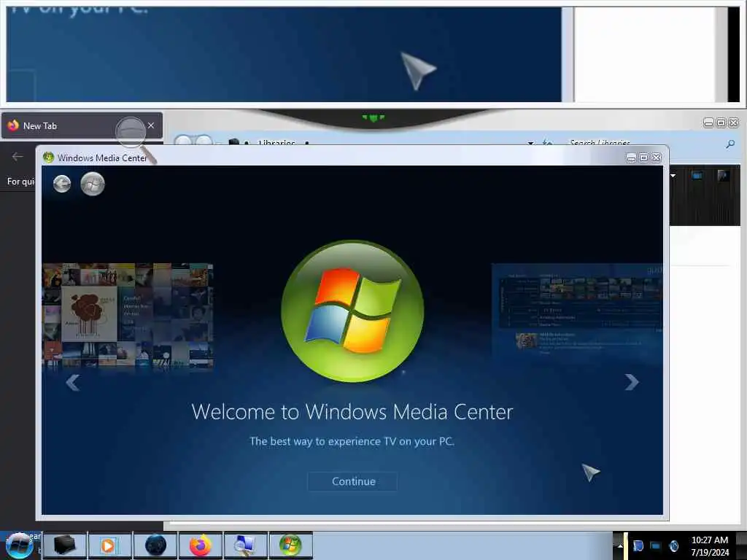Screen dimensions: 747x560
Task: Open the Action Center flag tray icon
Action: click(x=638, y=546)
